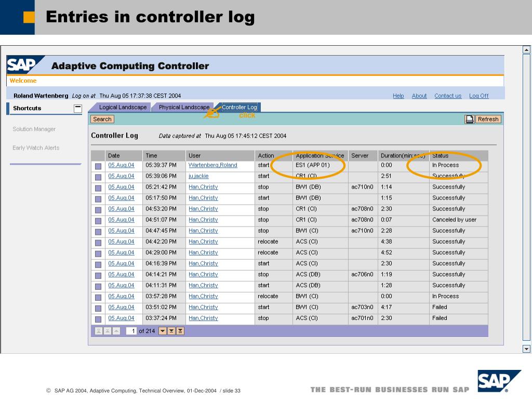Select row checkbox for 05:21:42 PM entry
The width and height of the screenshot is (532, 399).
pos(98,188)
